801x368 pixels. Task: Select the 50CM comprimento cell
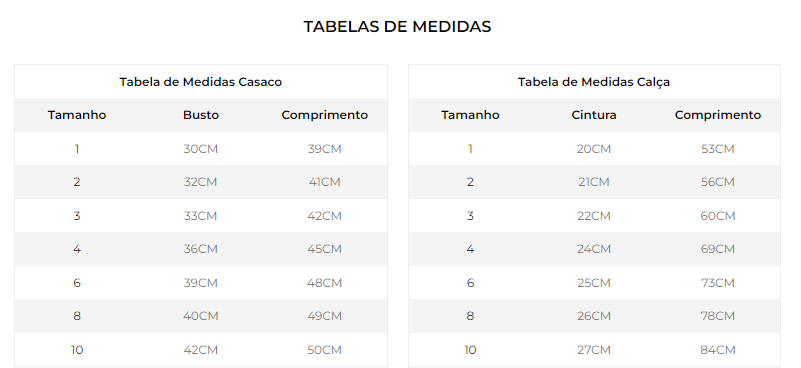click(324, 350)
